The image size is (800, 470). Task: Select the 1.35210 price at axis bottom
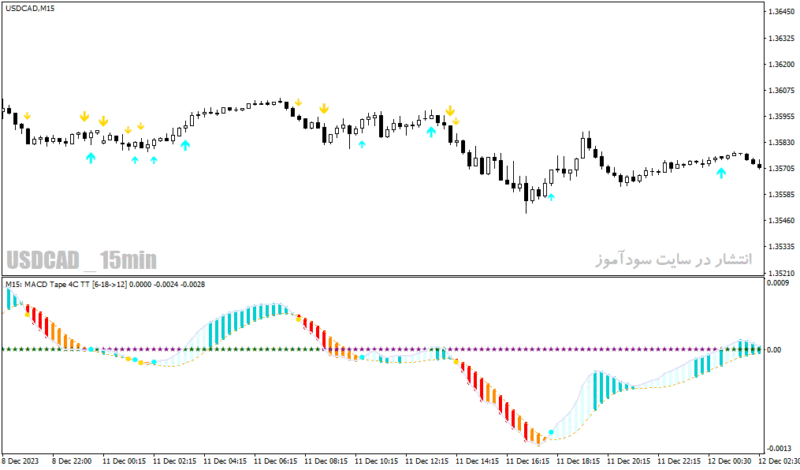[781, 273]
